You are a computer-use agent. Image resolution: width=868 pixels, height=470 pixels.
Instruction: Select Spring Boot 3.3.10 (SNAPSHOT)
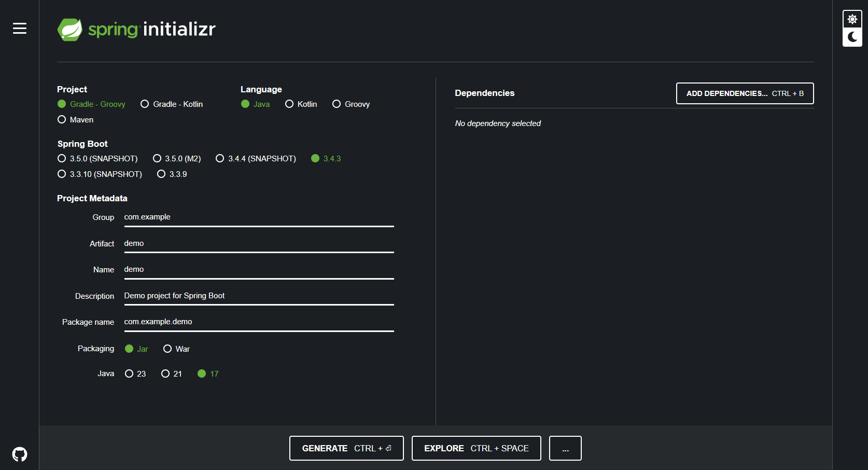(x=100, y=174)
